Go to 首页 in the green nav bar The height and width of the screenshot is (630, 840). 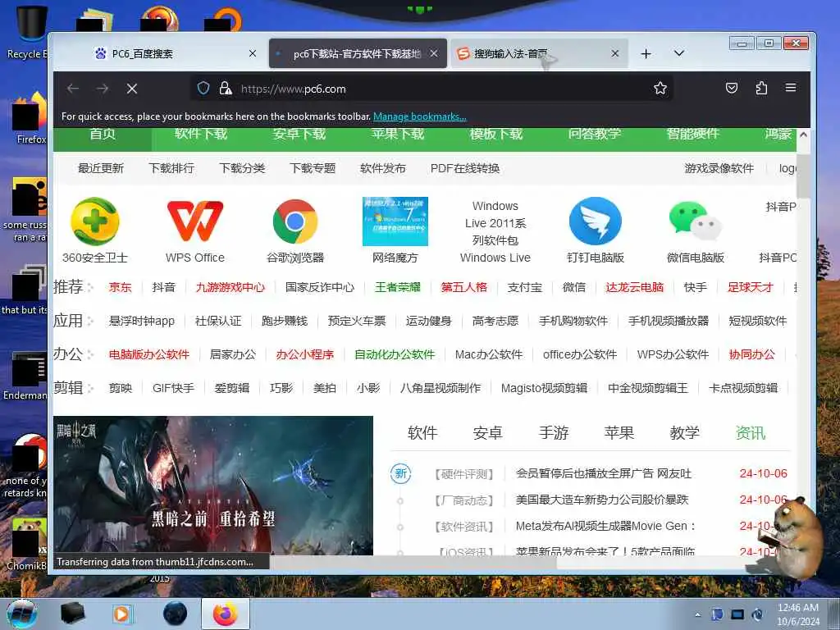point(103,134)
